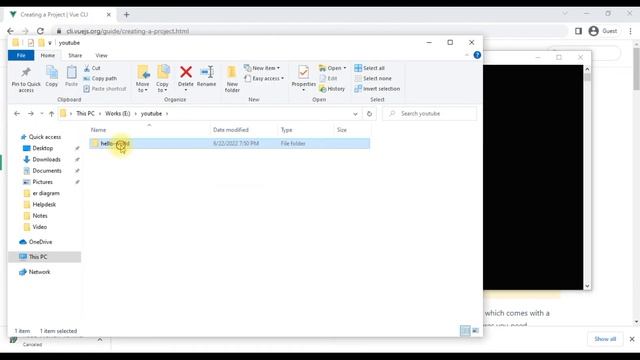This screenshot has width=640, height=360.
Task: Open Video folder in navigation pane
Action: 35,227
